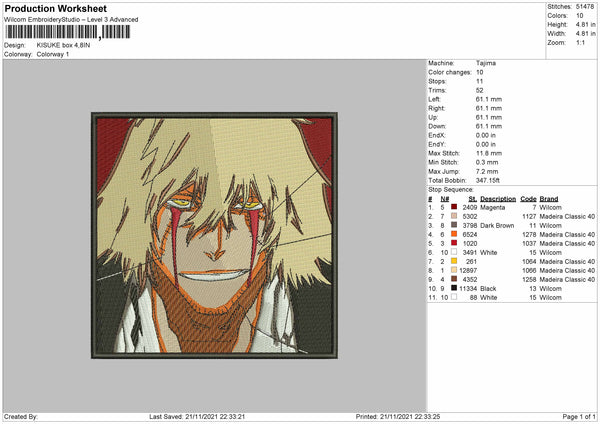The height and width of the screenshot is (424, 600).
Task: Select the Max Jump value '7.2 mm'
Action: point(487,171)
